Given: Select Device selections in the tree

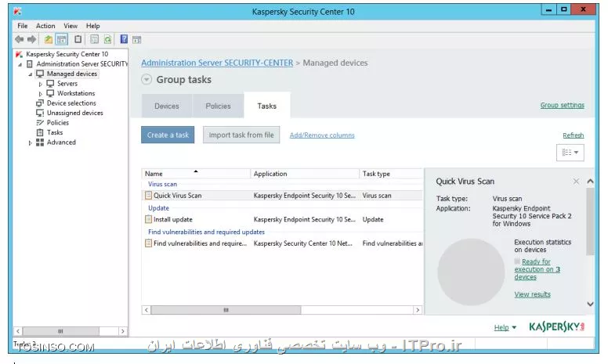Looking at the screenshot, I should 71,103.
